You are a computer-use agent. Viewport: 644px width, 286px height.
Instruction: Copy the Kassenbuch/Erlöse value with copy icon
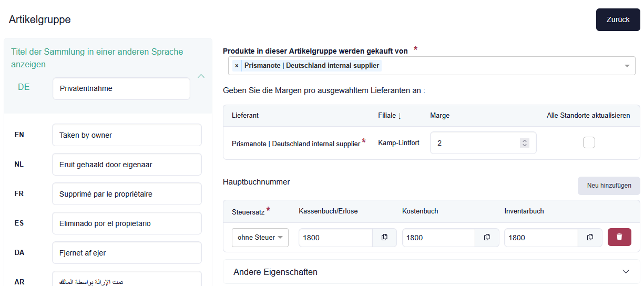pos(384,238)
